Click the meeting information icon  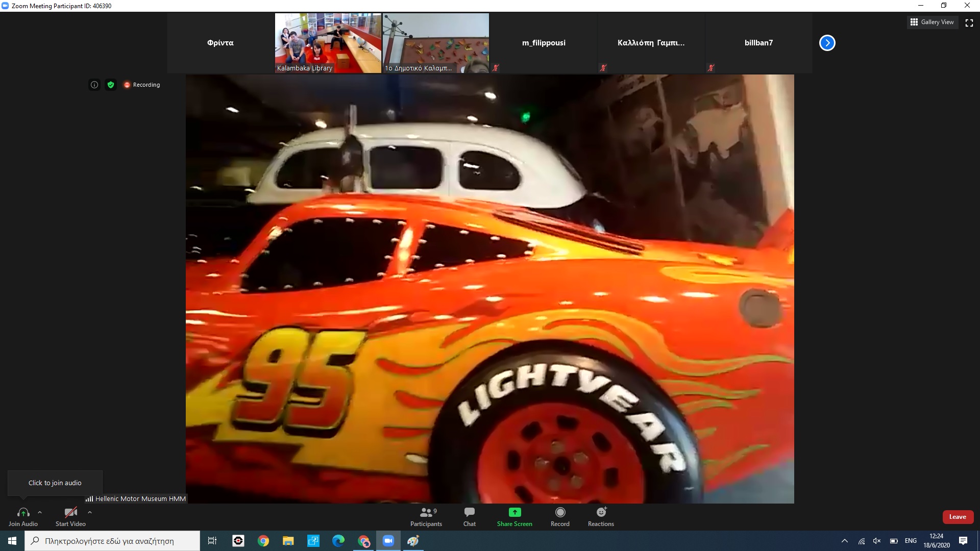pos(94,85)
